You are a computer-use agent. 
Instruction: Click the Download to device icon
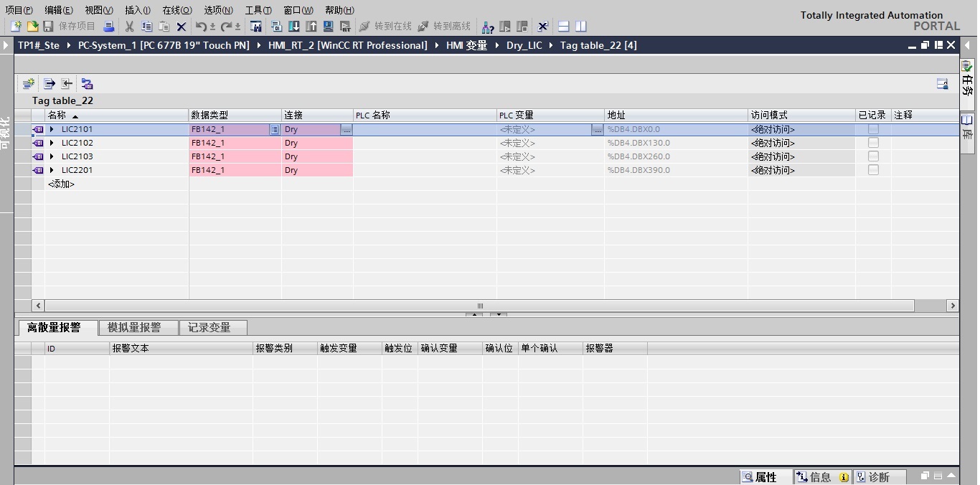click(x=294, y=27)
